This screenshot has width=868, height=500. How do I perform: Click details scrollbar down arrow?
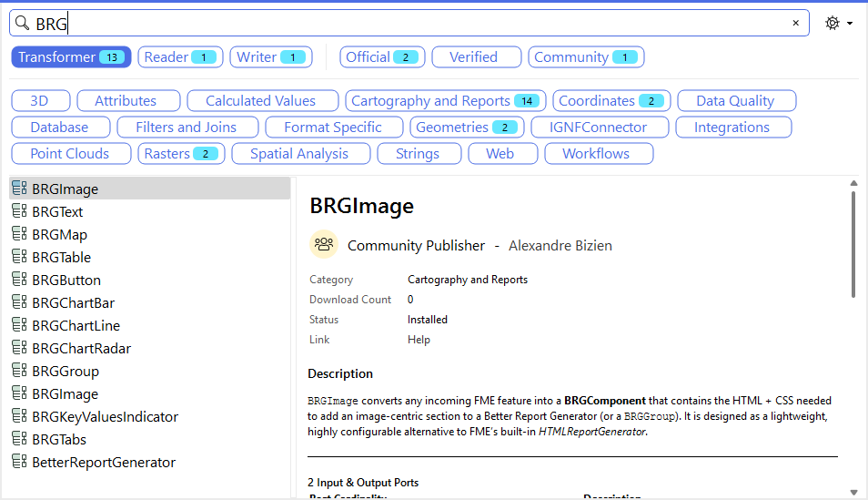[853, 492]
